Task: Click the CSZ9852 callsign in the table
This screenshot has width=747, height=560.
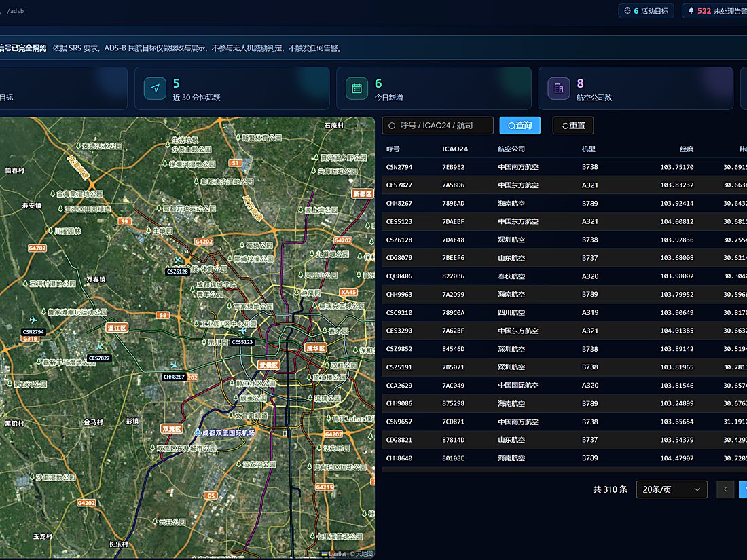Action: click(399, 349)
